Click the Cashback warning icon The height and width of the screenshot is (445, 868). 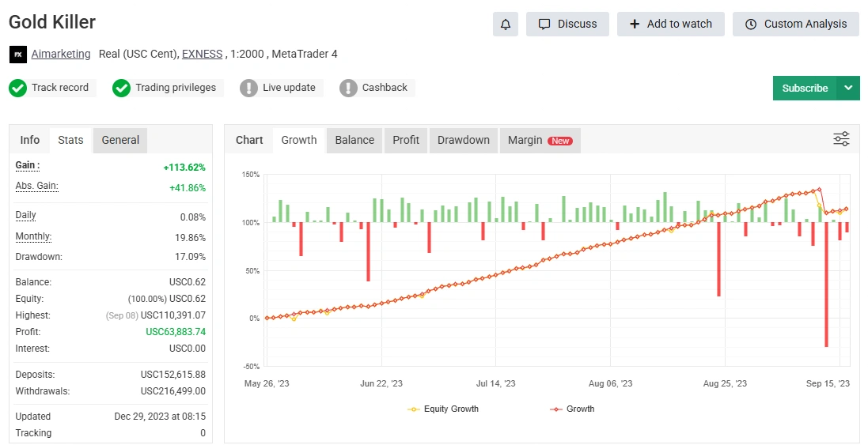coord(348,88)
